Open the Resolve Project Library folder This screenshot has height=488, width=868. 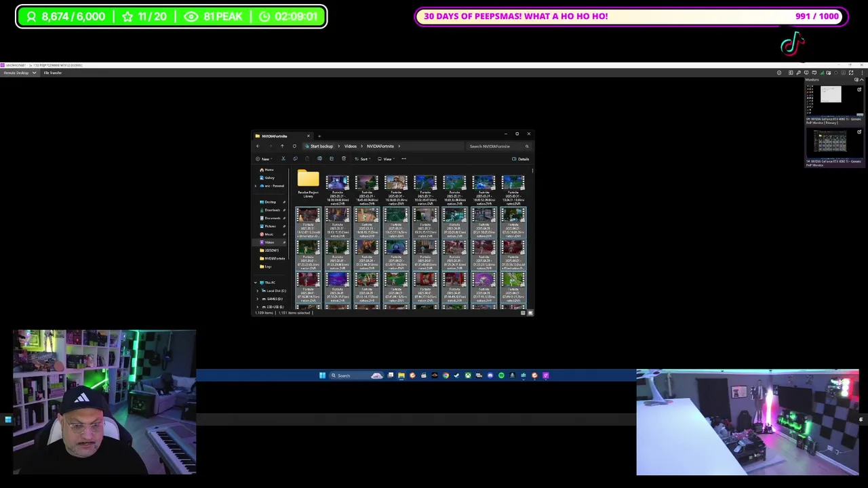coord(308,183)
